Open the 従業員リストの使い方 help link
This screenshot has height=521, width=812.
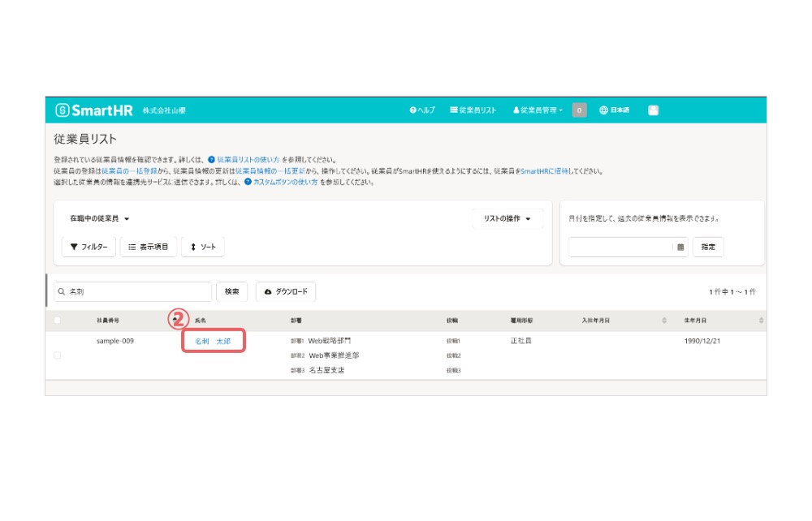tap(248, 160)
